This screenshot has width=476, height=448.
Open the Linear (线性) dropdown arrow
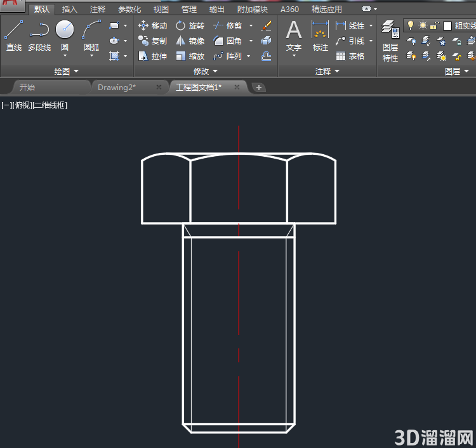point(371,25)
